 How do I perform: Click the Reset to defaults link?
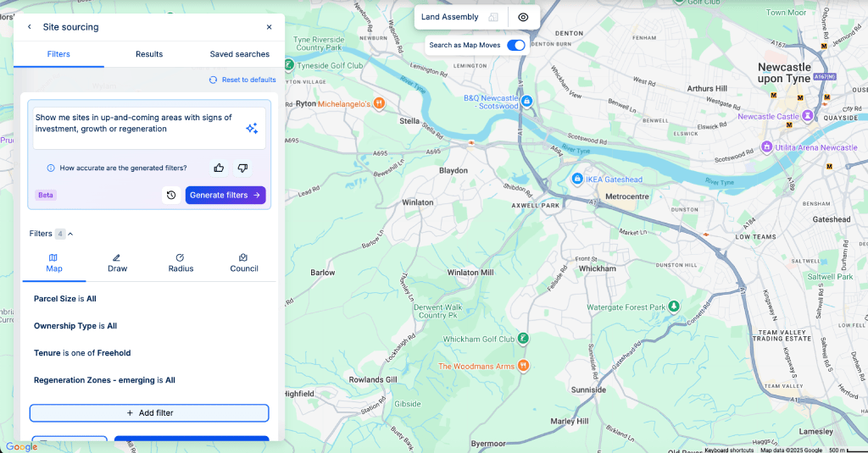(x=242, y=80)
